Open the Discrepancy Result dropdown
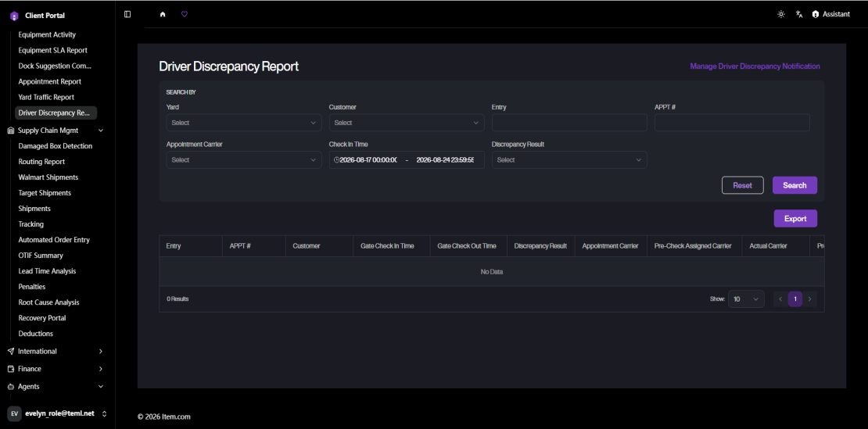The width and height of the screenshot is (868, 429). click(x=569, y=159)
